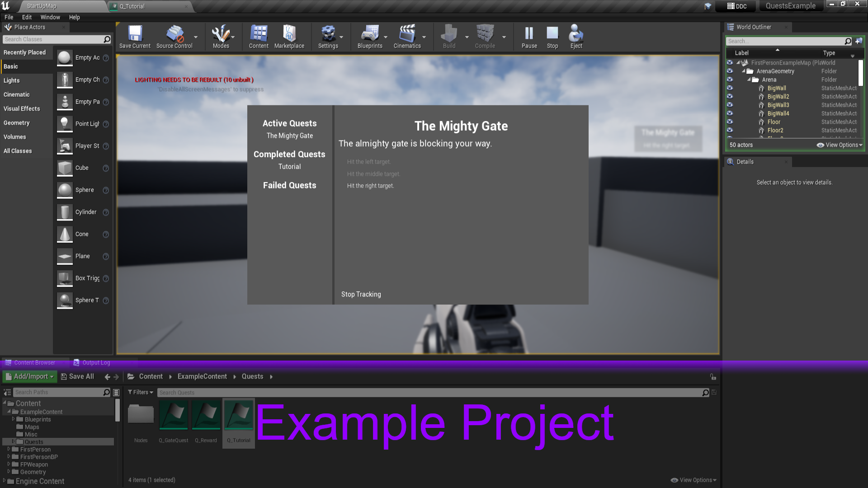This screenshot has height=488, width=868.
Task: Click Stop Tracking in the quest panel
Action: 361,294
